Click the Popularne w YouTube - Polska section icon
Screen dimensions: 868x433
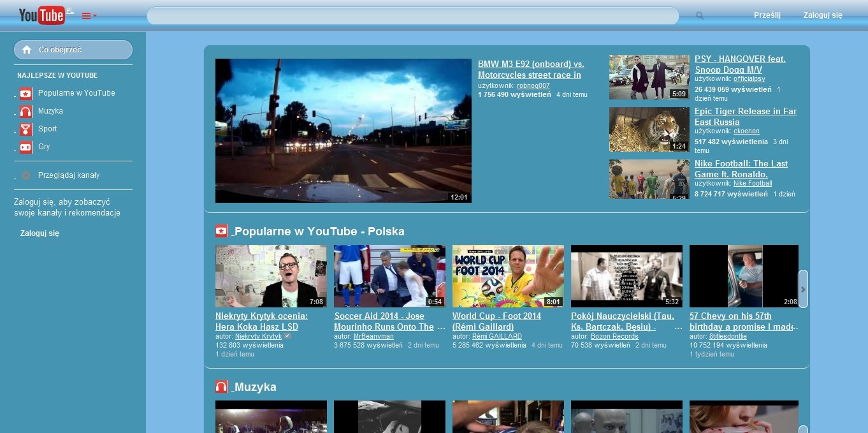click(221, 230)
